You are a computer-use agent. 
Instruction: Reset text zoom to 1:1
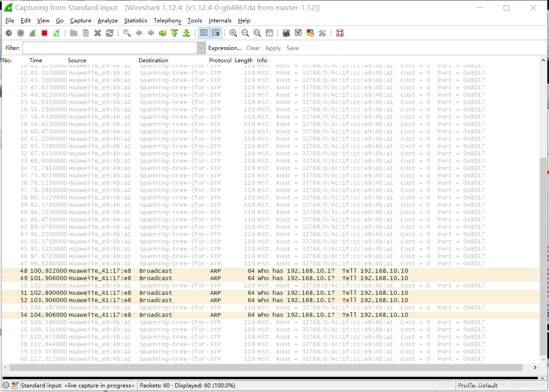pos(257,33)
